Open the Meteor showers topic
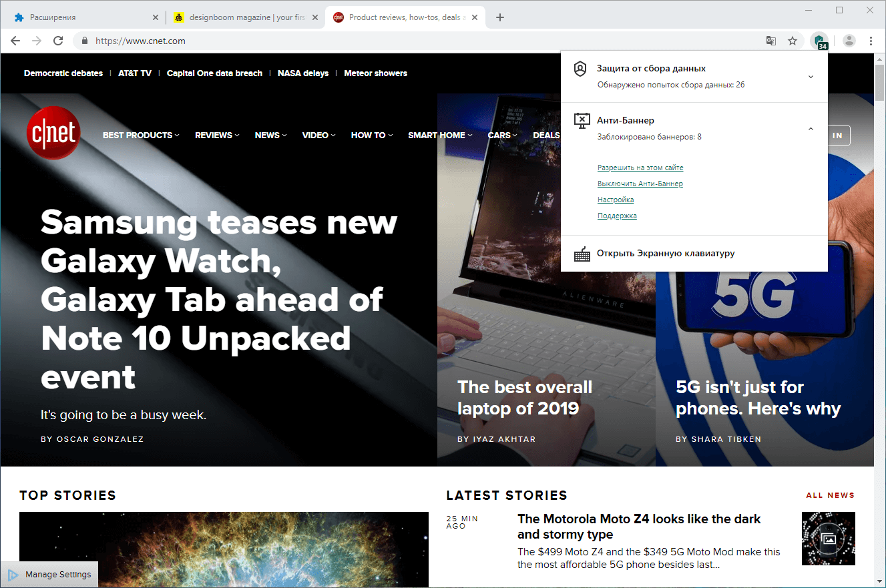Image resolution: width=886 pixels, height=588 pixels. [x=375, y=73]
